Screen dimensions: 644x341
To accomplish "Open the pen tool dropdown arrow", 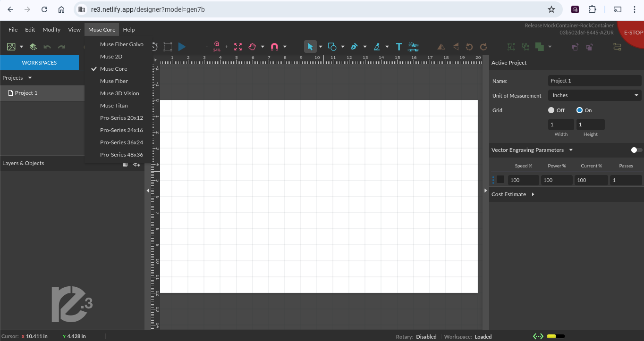I will click(365, 47).
